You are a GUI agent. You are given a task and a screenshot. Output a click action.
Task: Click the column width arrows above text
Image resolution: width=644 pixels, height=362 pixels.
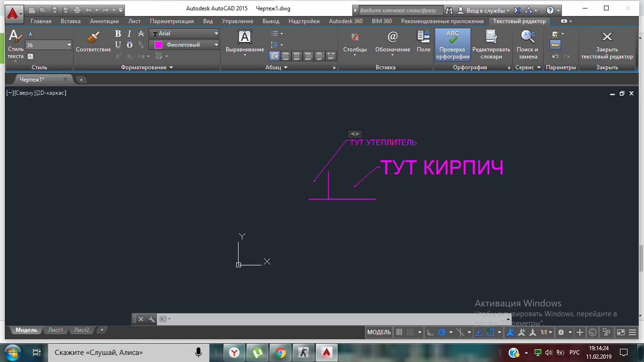pos(355,134)
